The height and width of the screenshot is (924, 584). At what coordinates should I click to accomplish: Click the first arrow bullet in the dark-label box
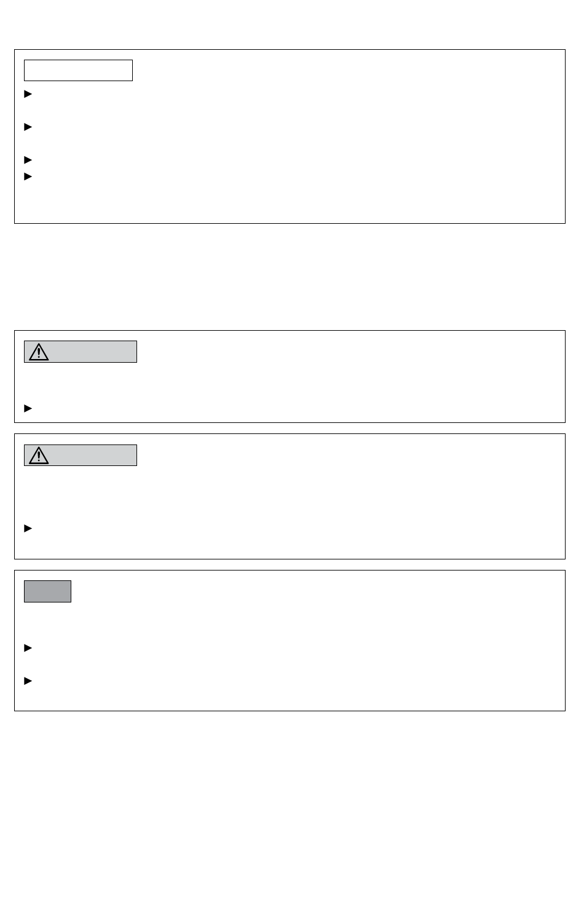[x=28, y=648]
